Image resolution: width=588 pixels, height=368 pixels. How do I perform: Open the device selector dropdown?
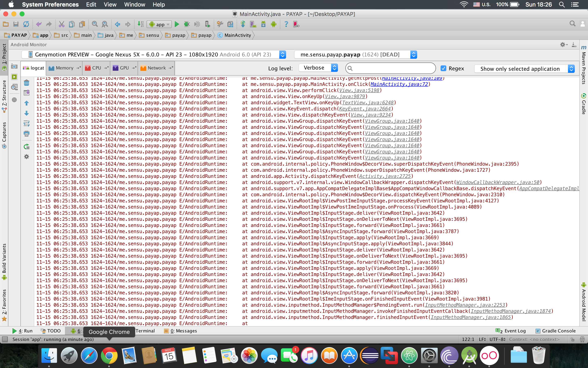coord(154,55)
